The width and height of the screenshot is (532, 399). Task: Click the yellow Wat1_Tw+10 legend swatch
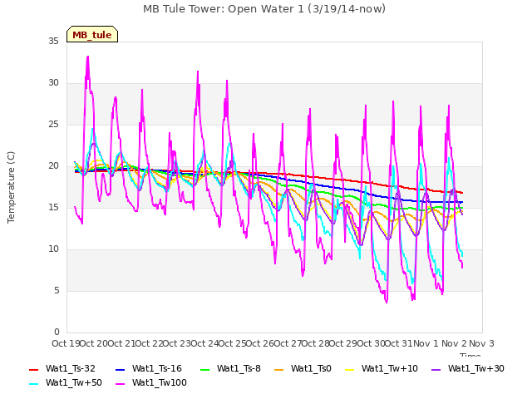[349, 369]
